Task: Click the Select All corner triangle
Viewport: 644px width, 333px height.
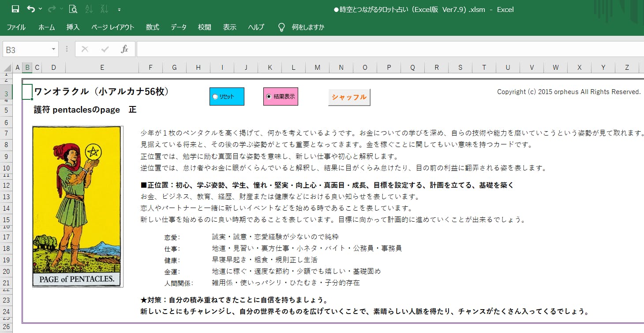Action: [x=7, y=68]
